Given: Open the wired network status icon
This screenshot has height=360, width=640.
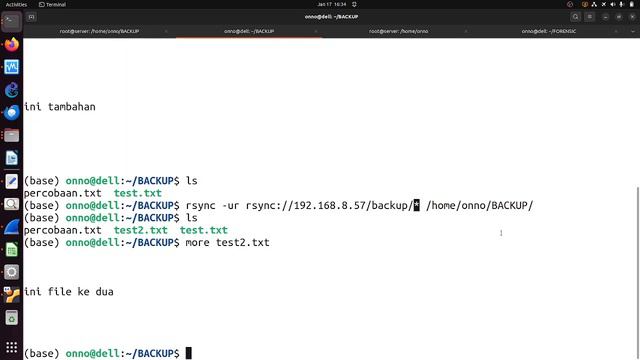Looking at the screenshot, I should (x=594, y=4).
